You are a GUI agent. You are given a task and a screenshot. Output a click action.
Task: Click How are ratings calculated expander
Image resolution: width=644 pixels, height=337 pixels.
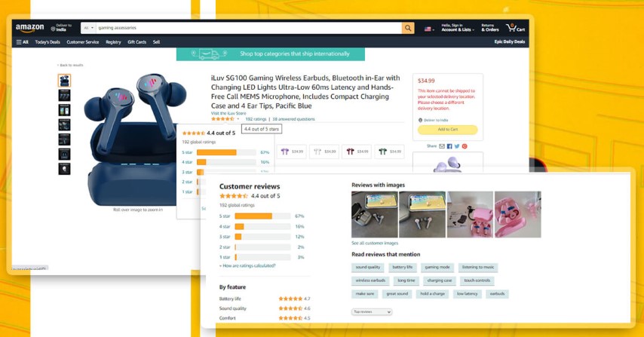247,265
